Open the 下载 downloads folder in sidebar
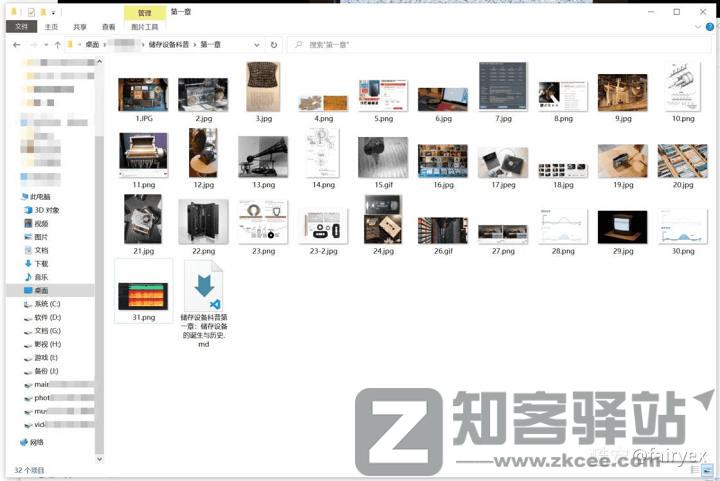720x481 pixels. pyautogui.click(x=41, y=263)
